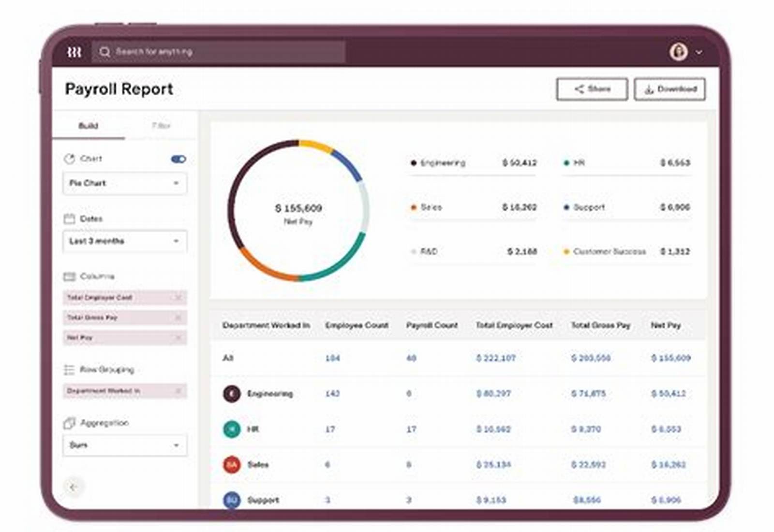Open the user profile avatar
This screenshot has height=532, width=774.
(678, 52)
